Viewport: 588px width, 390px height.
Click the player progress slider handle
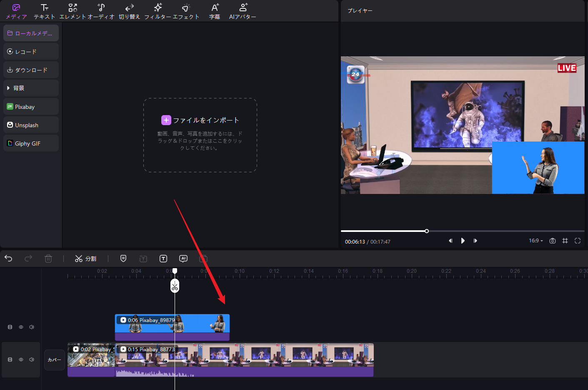coord(427,231)
